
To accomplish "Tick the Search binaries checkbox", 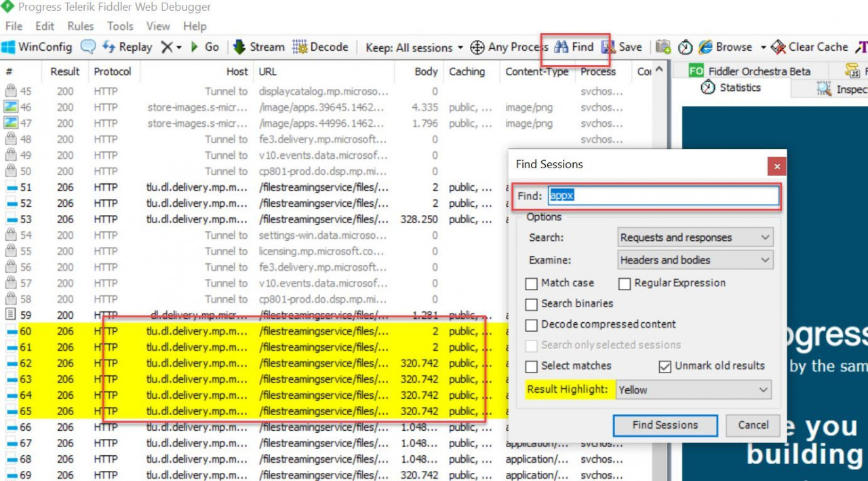I will [532, 304].
